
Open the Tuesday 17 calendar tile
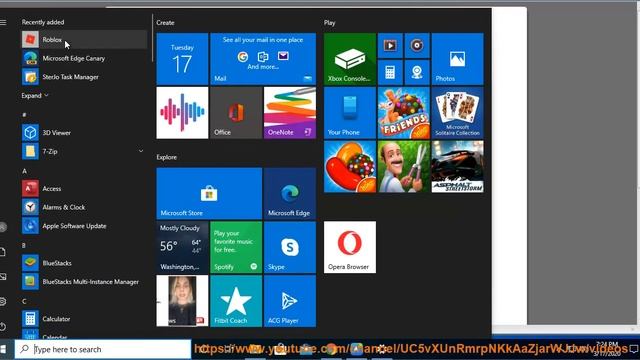182,59
